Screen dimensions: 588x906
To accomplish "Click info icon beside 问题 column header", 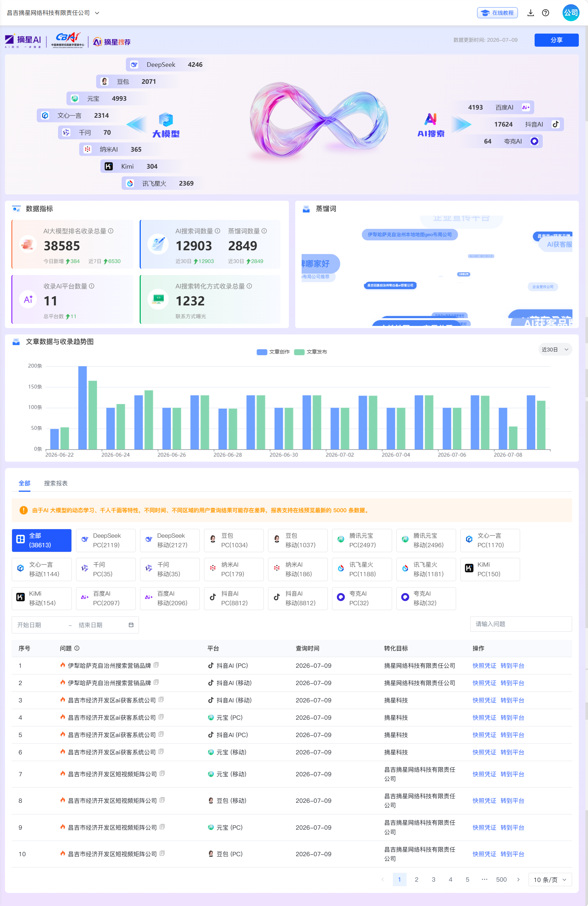I will [77, 648].
